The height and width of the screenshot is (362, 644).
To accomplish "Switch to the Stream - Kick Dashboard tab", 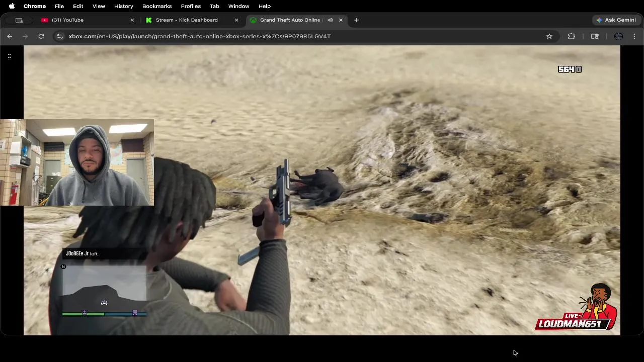I will 192,20.
